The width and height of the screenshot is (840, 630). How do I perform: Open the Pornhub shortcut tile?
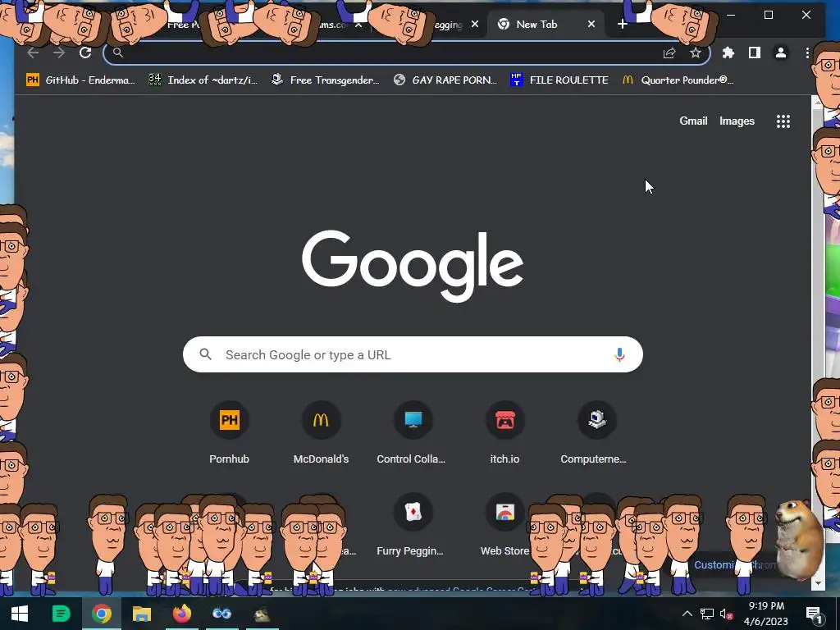point(230,434)
